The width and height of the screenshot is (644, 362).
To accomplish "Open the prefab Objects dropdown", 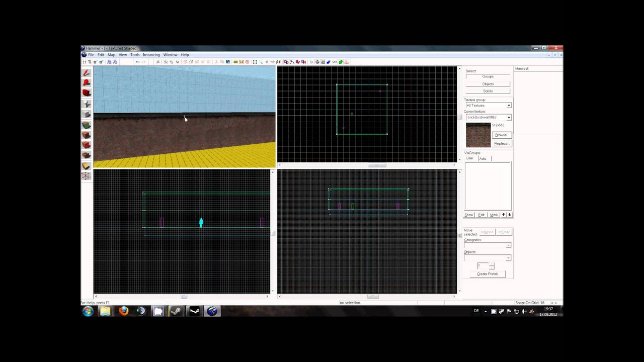I will pos(508,258).
